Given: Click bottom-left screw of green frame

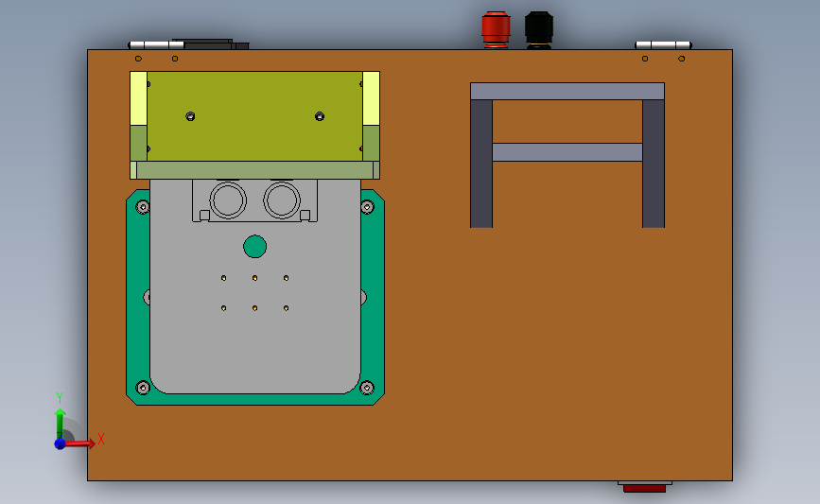Looking at the screenshot, I should (143, 388).
